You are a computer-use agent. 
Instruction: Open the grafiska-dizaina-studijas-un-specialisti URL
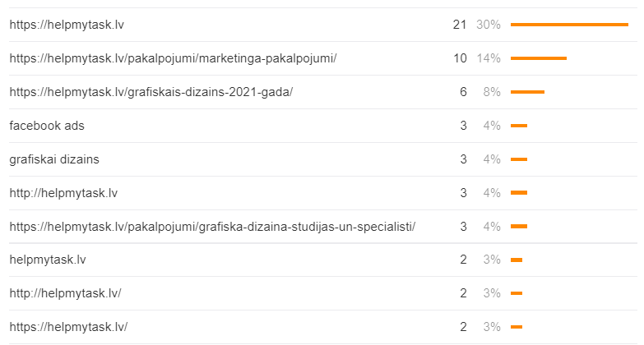coord(212,227)
